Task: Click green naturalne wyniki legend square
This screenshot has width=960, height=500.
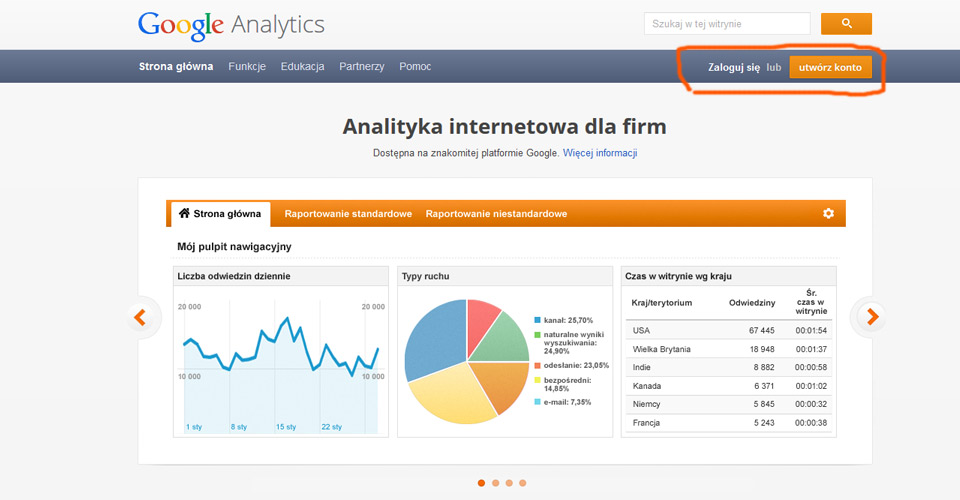Action: pos(538,335)
